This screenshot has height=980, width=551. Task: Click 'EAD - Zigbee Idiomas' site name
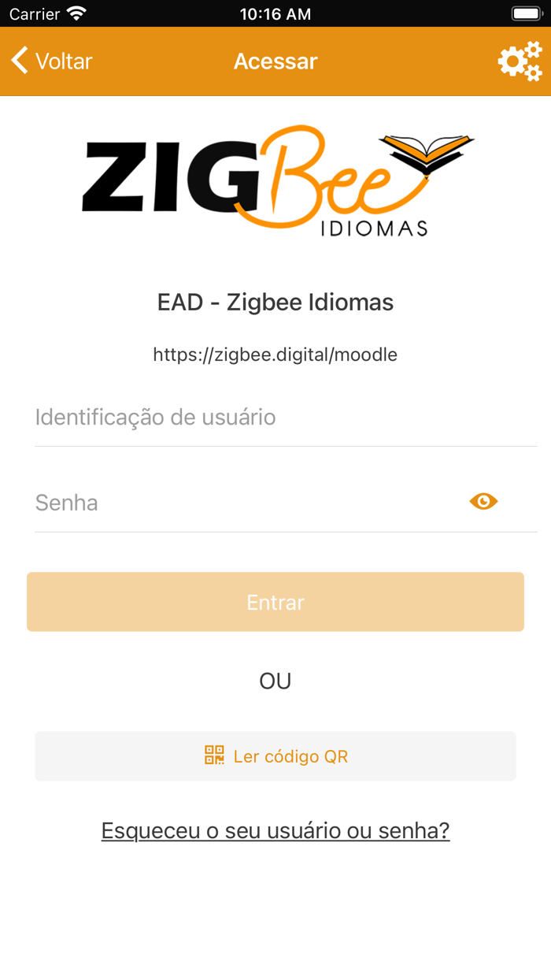[x=275, y=302]
